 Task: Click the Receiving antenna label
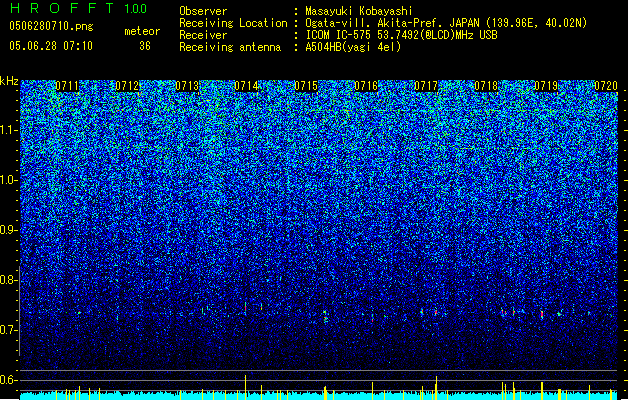(x=230, y=47)
